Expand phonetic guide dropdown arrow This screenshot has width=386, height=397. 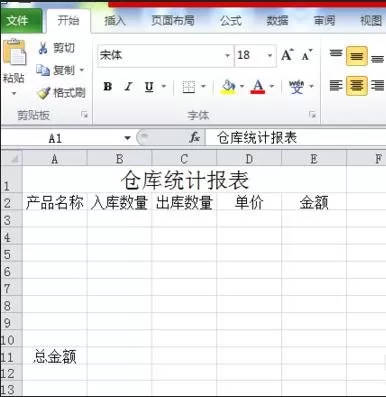point(311,86)
